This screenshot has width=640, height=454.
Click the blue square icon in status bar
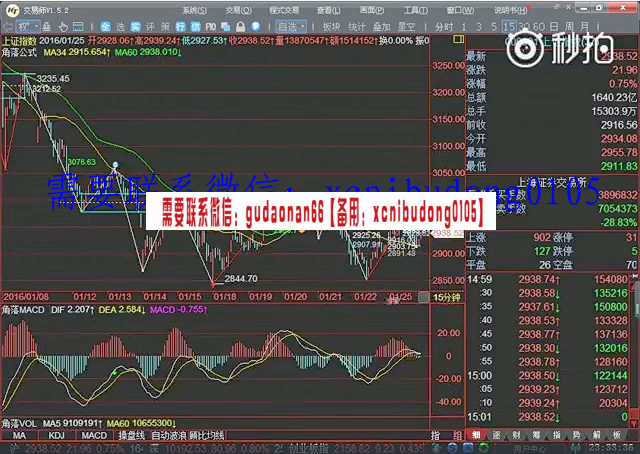tap(468, 448)
